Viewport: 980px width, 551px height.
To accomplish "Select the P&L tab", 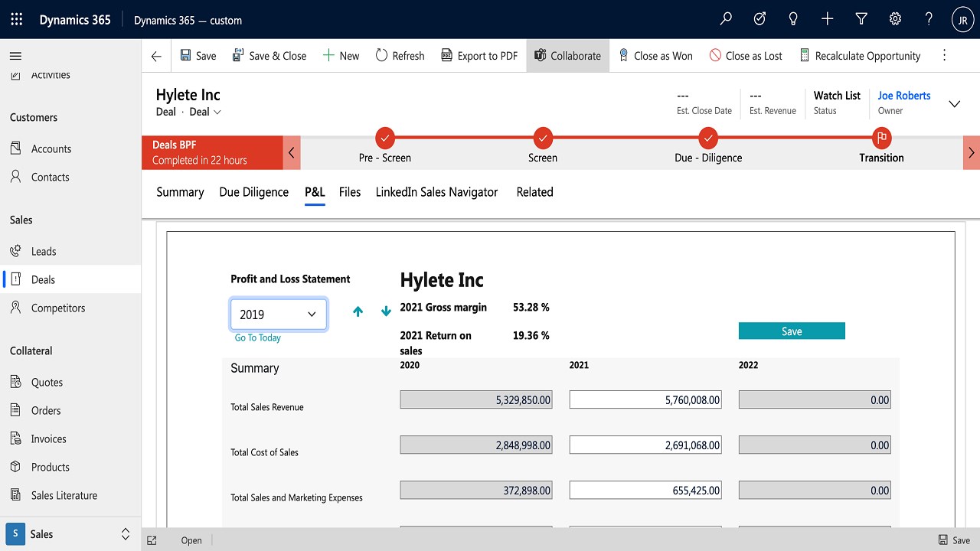I will click(x=315, y=192).
